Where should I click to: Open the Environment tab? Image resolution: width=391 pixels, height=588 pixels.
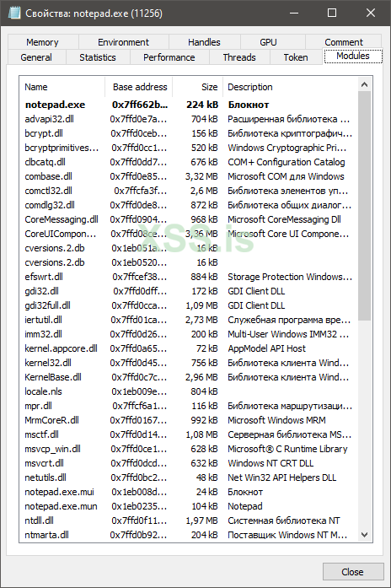click(x=124, y=42)
